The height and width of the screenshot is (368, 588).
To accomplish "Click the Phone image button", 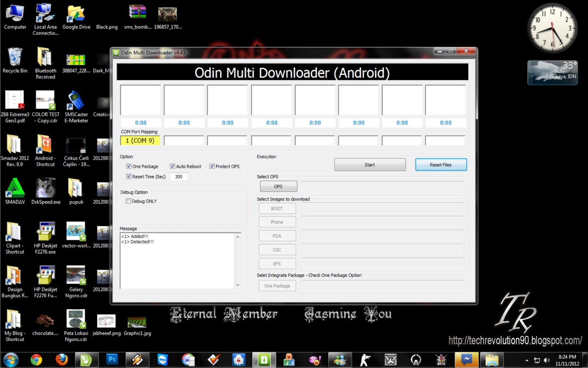I will (277, 222).
